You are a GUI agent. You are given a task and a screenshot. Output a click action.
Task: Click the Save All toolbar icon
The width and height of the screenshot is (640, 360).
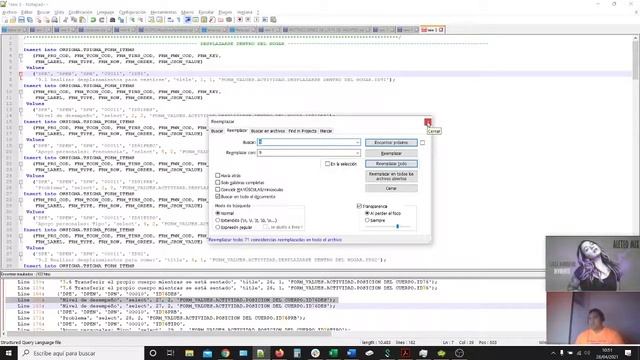pos(30,20)
